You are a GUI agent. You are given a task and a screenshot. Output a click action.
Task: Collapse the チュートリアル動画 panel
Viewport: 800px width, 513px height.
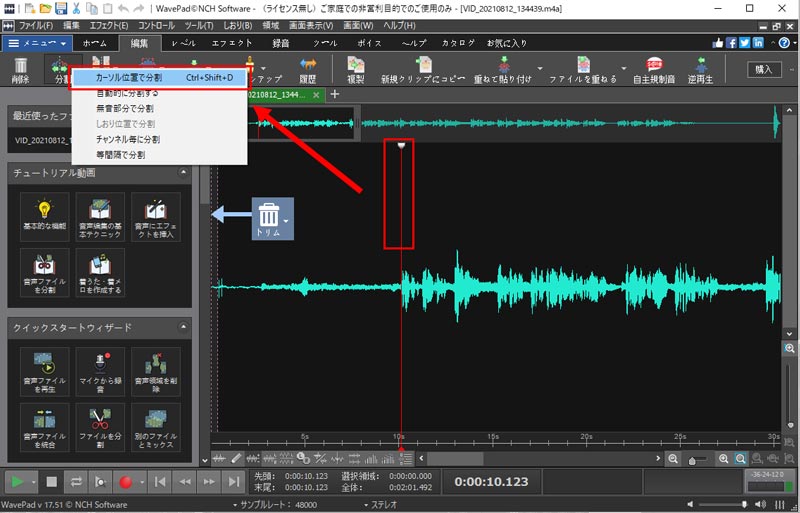(x=183, y=173)
